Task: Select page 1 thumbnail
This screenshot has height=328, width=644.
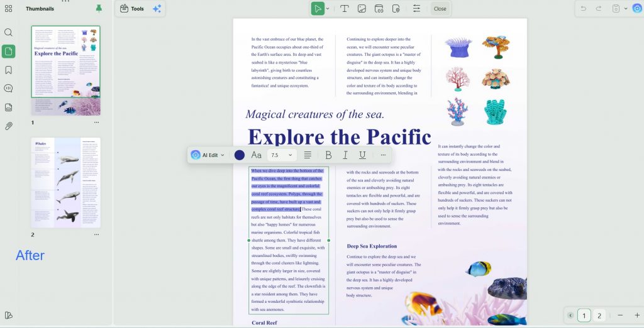Action: (x=65, y=70)
